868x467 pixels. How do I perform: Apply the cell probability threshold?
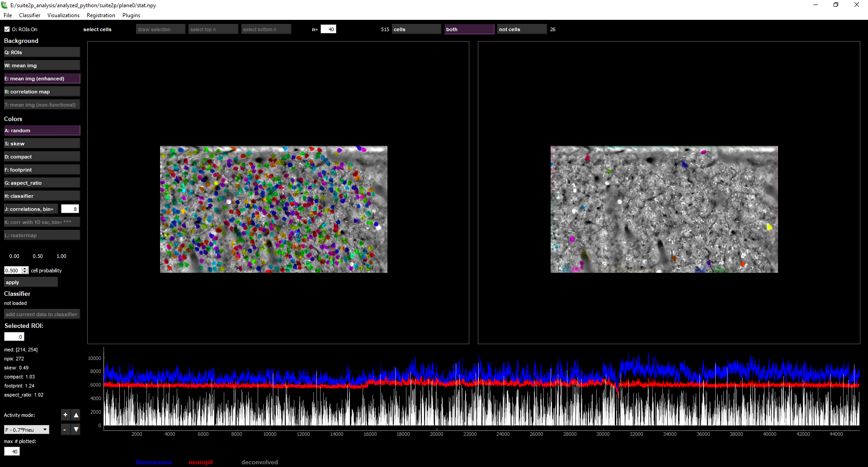click(30, 282)
